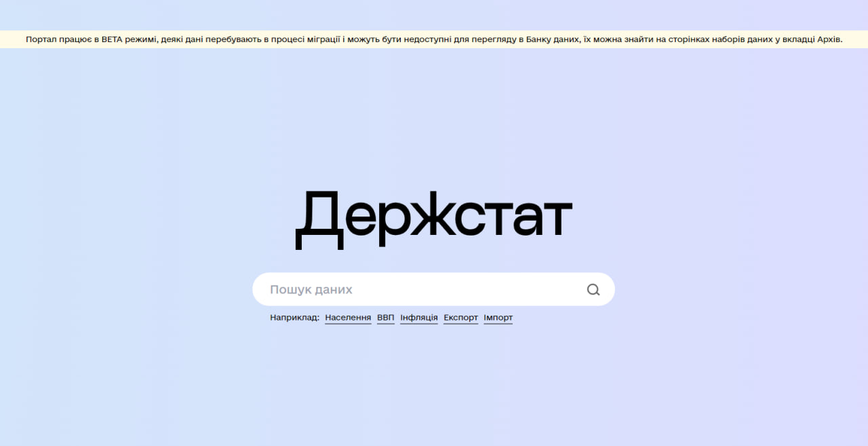Viewport: 868px width, 446px height.
Task: Click the Наприклад: label text
Action: click(294, 318)
